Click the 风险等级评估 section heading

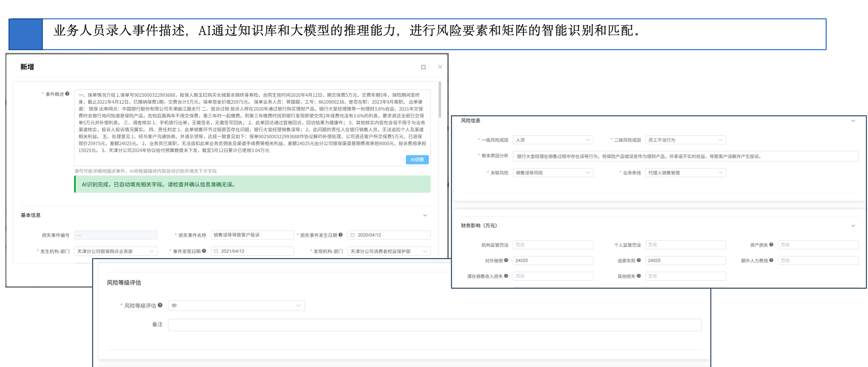tap(124, 283)
